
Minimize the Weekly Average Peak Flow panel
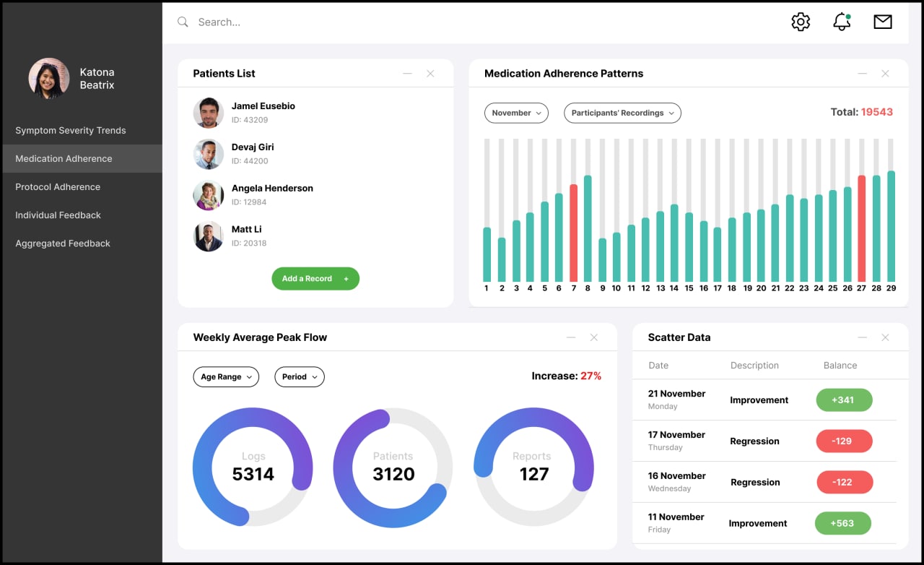pos(571,337)
